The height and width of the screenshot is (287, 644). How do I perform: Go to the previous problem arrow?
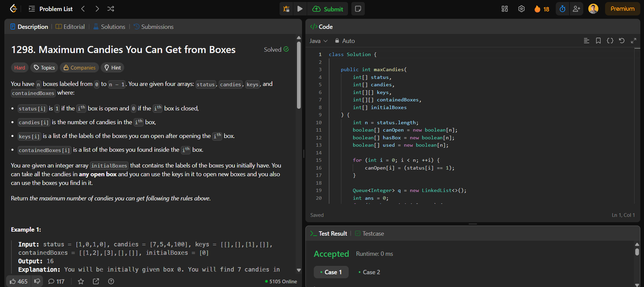[83, 9]
